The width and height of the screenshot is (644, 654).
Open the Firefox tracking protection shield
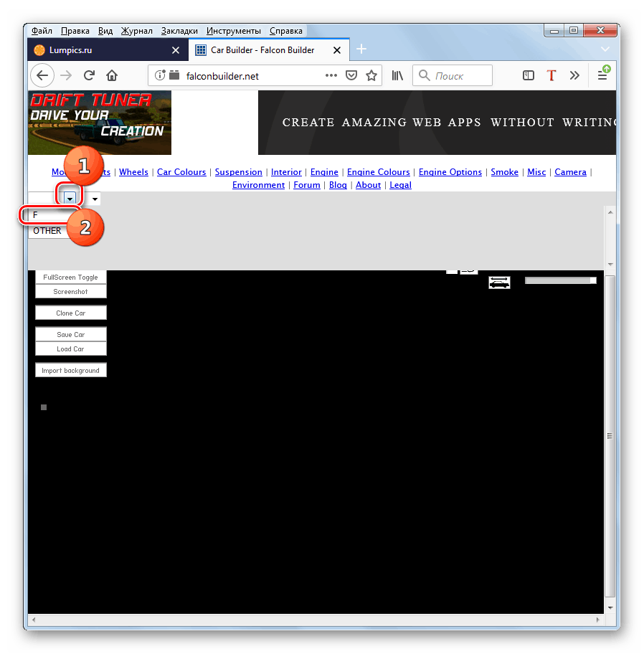click(x=351, y=75)
